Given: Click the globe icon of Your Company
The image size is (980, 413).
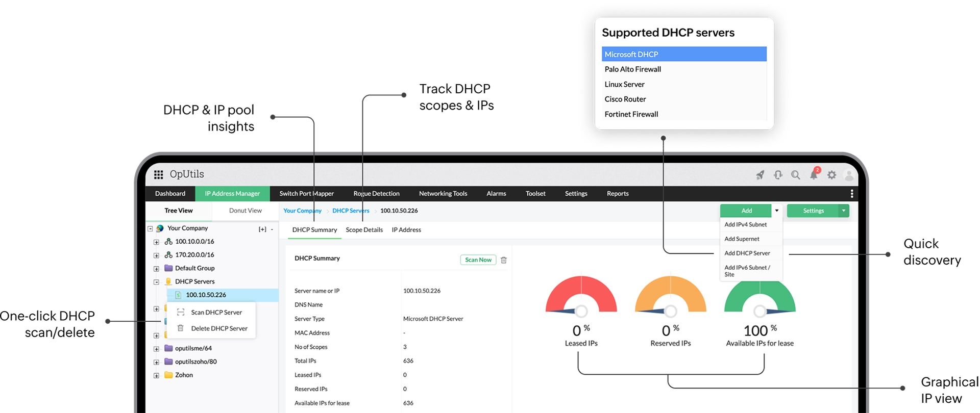Looking at the screenshot, I should click(x=160, y=228).
